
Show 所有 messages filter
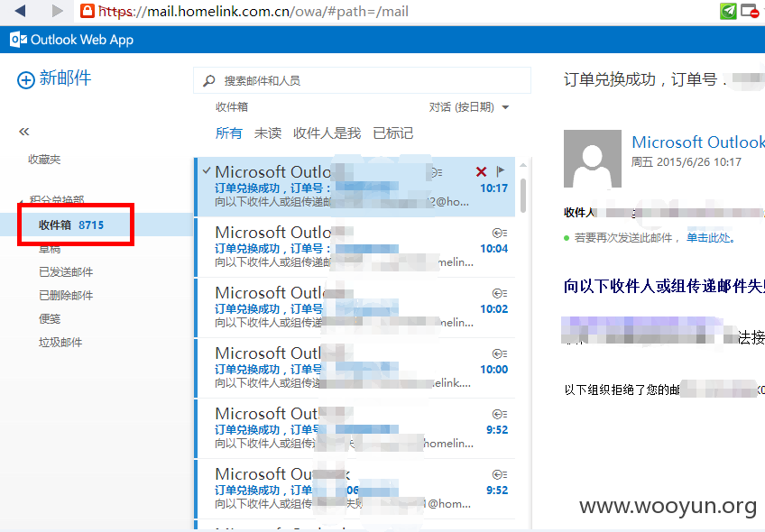229,133
